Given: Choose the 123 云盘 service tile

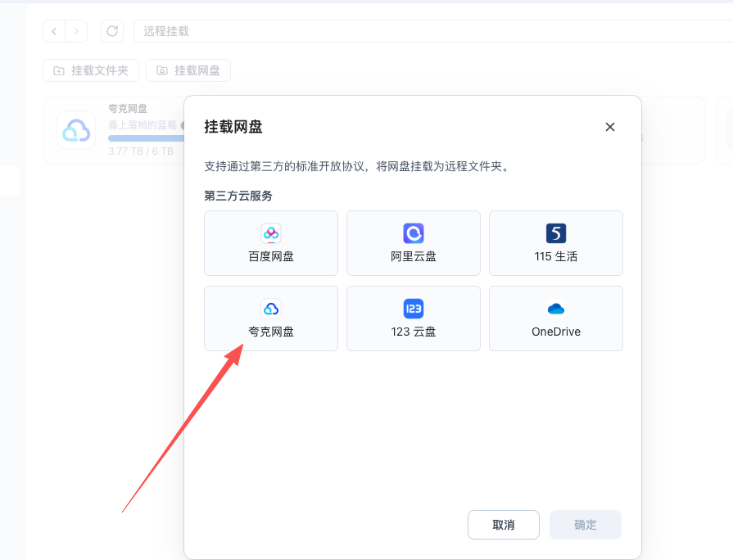Looking at the screenshot, I should (414, 318).
